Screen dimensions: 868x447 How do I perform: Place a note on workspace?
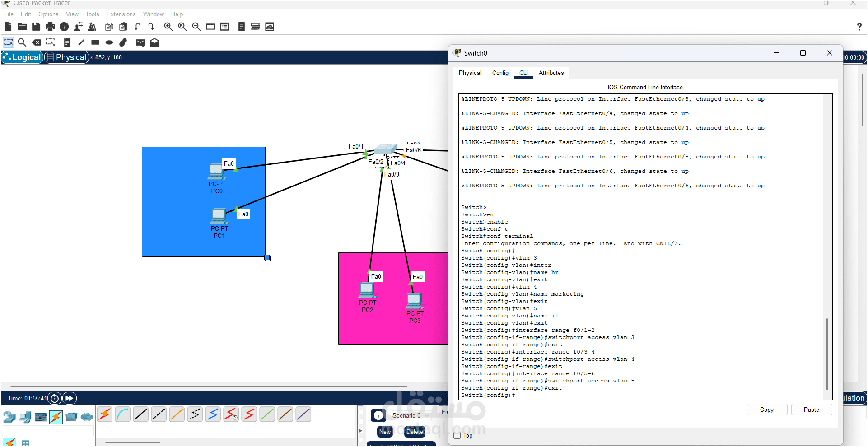click(67, 43)
